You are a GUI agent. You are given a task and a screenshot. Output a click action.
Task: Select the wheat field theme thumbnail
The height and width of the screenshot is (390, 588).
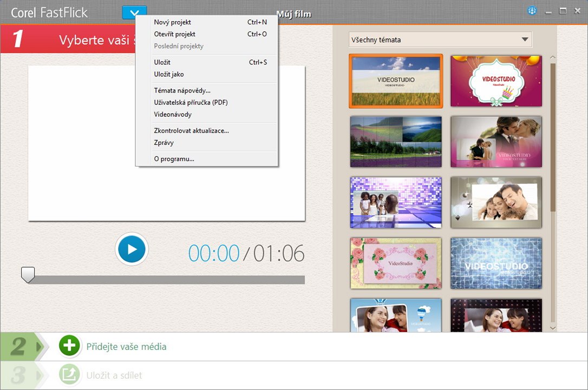tap(396, 81)
